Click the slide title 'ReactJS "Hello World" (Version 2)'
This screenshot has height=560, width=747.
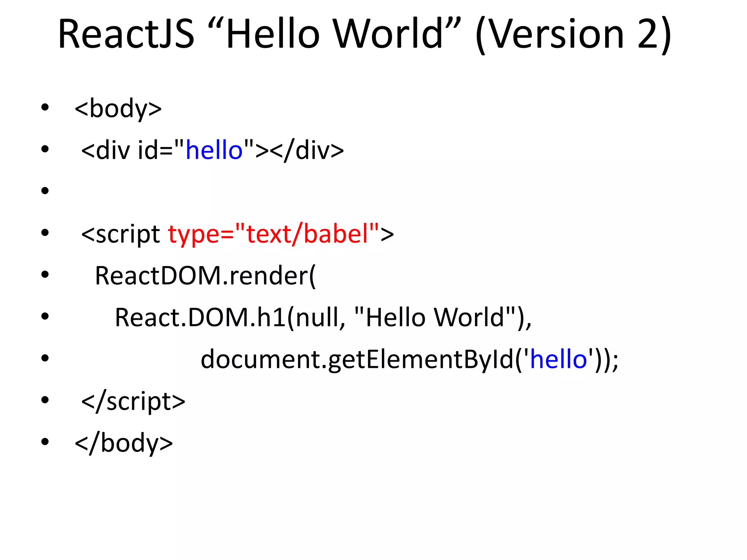click(x=365, y=35)
